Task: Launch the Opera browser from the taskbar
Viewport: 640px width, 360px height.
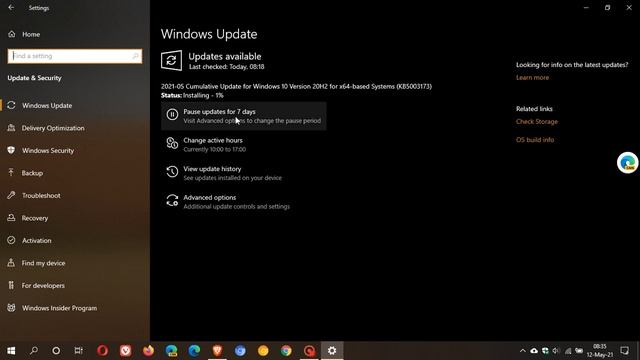Action: coord(102,350)
